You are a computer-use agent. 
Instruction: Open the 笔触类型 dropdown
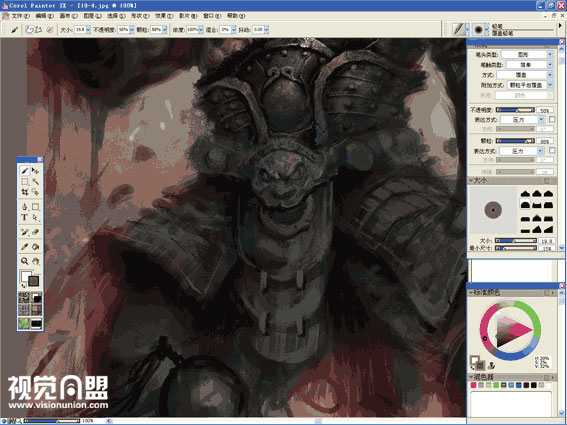529,65
